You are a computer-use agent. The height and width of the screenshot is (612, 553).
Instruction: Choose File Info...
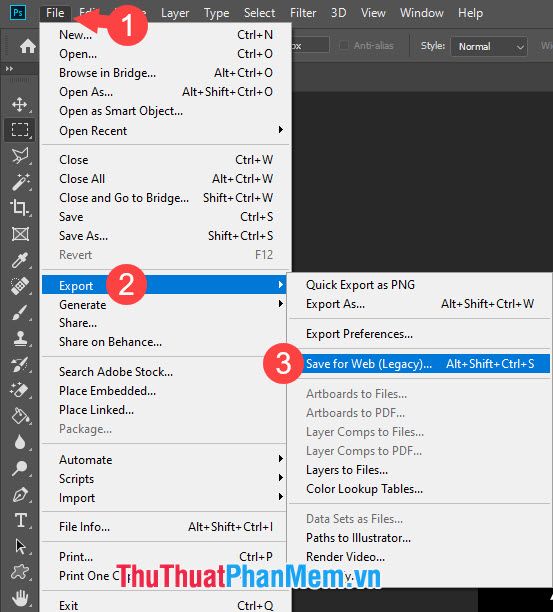[x=165, y=527]
